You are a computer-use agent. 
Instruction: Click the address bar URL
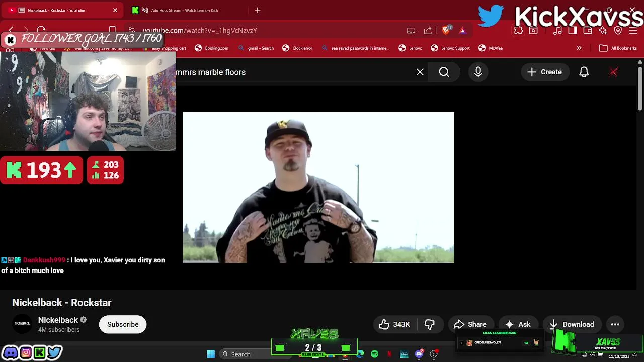(x=200, y=30)
